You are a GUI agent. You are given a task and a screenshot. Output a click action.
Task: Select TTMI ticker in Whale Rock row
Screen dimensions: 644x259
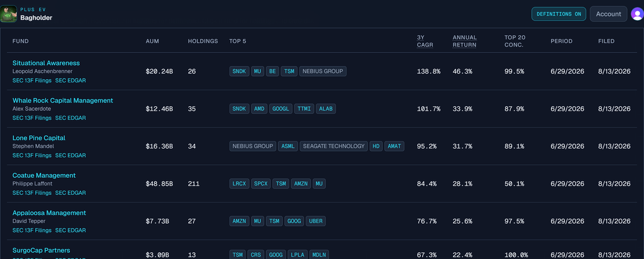click(304, 109)
